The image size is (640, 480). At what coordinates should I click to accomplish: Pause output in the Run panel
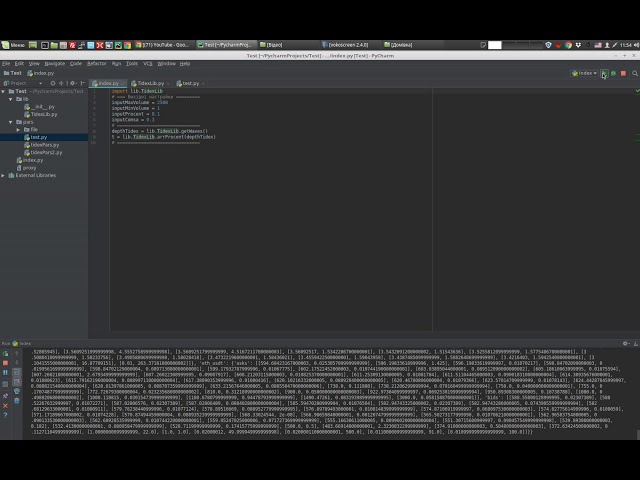(x=5, y=372)
